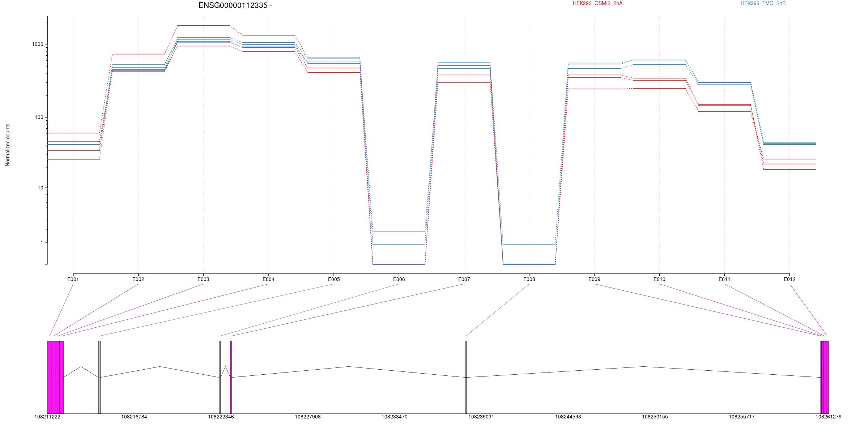Click genomic coordinate 108233470
868x434 pixels.
[x=395, y=417]
